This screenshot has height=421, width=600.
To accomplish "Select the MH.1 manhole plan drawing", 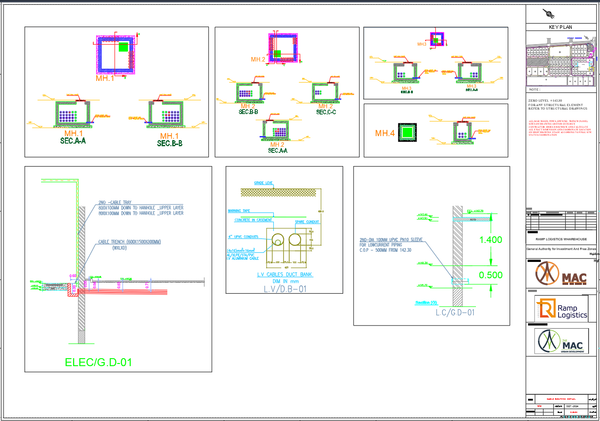I will click(116, 54).
